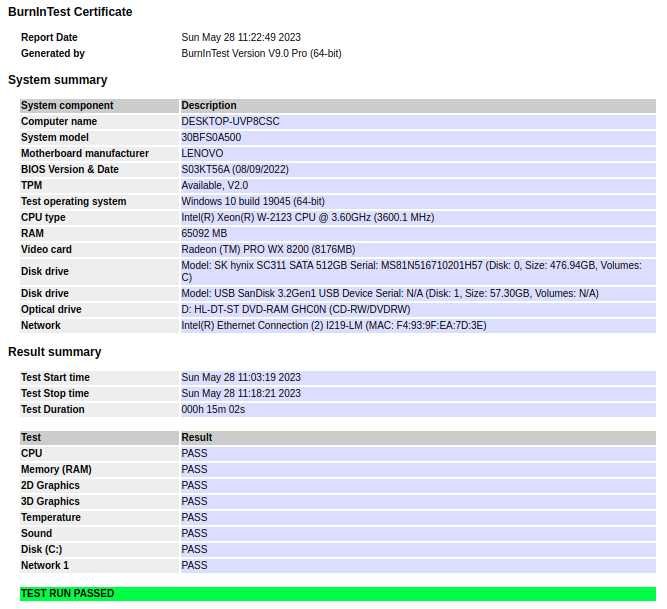This screenshot has width=667, height=609.
Task: Select the report date 'Sun May 28 11:22:49 2023'
Action: click(x=241, y=37)
